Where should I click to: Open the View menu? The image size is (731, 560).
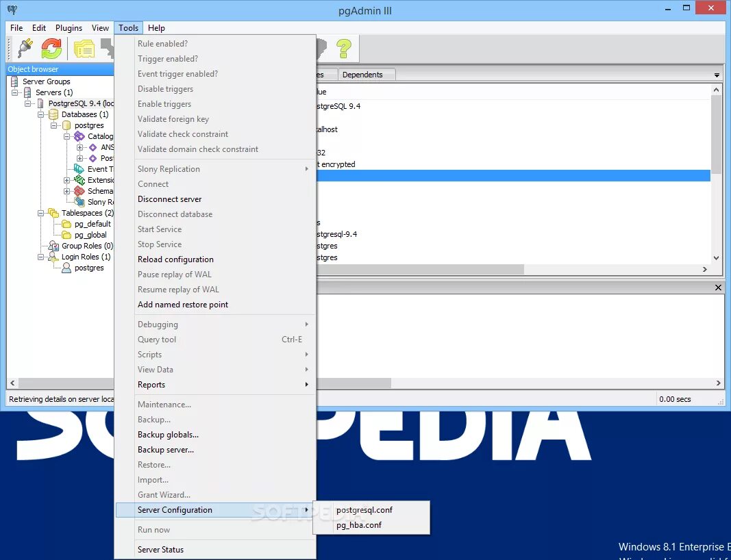(100, 28)
